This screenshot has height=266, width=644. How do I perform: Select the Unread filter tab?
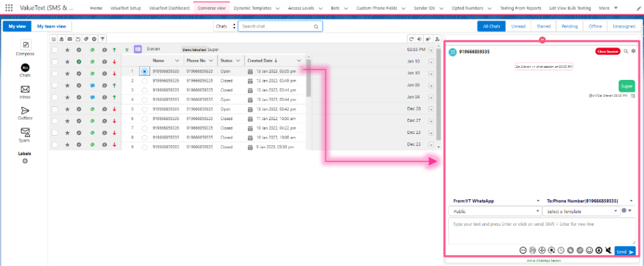[518, 26]
